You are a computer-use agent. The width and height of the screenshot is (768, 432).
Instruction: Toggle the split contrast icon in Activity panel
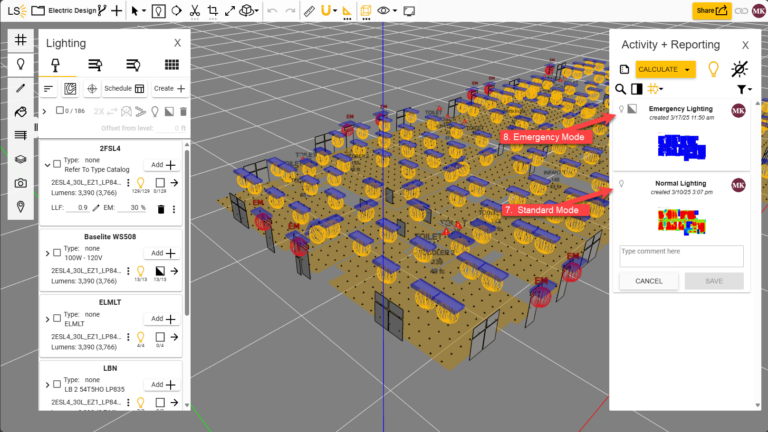(637, 89)
